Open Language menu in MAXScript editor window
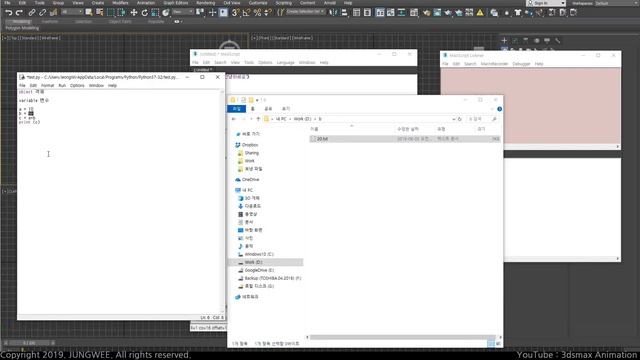The height and width of the screenshot is (360, 640). click(285, 63)
